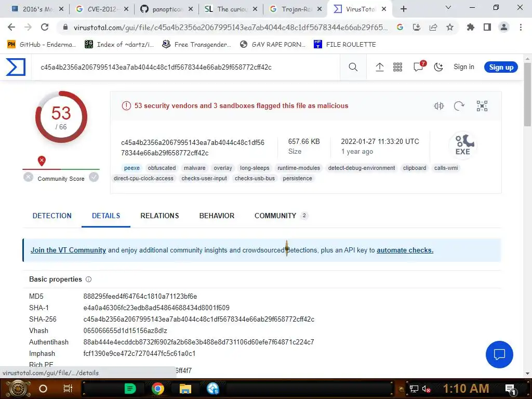Open FILE ROULETTE bookmark
This screenshot has height=399, width=532.
345,45
